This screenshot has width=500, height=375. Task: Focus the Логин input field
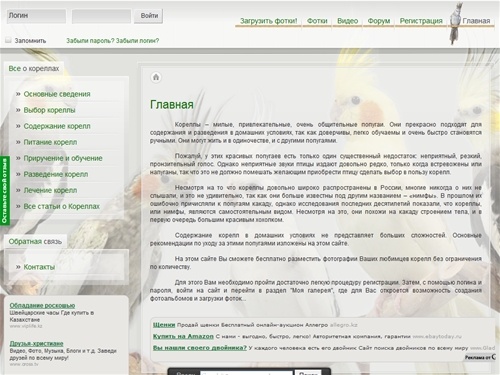36,16
